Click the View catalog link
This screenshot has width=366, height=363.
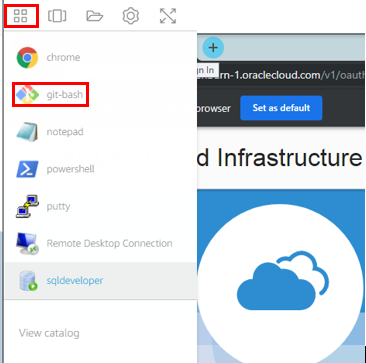49,333
